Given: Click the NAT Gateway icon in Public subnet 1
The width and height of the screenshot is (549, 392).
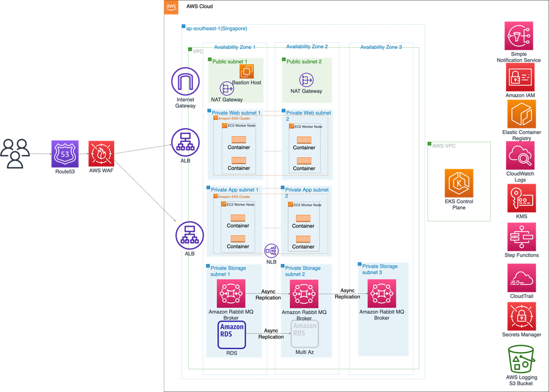Looking at the screenshot, I should point(227,88).
